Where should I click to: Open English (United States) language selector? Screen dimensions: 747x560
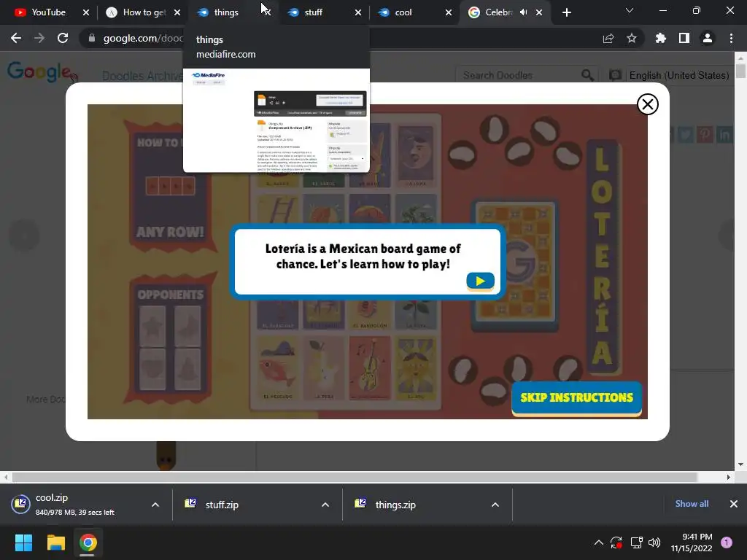click(679, 75)
